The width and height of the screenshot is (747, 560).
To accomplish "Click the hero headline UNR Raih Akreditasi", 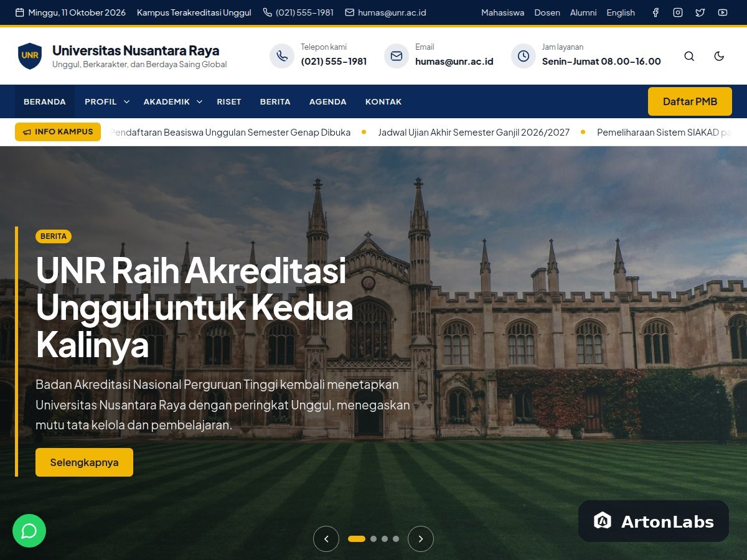I will 194,307.
